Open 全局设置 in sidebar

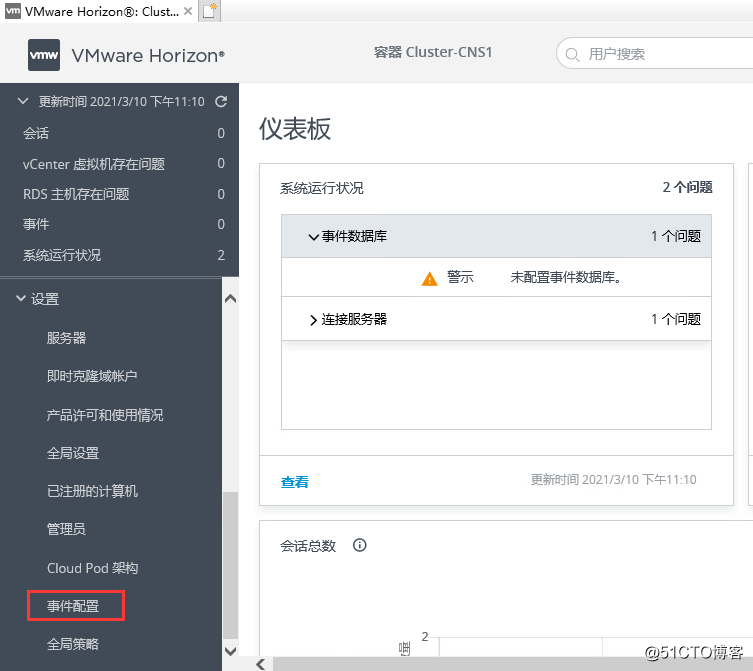coord(73,453)
